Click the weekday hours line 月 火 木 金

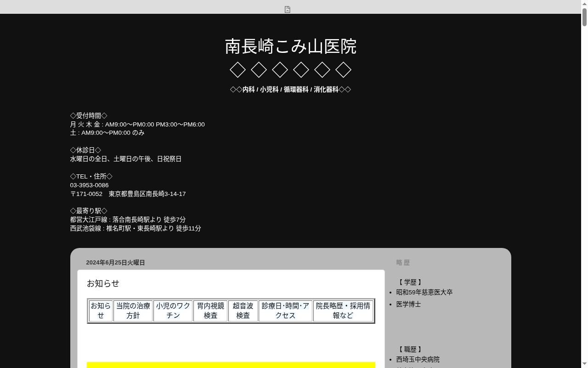(137, 124)
